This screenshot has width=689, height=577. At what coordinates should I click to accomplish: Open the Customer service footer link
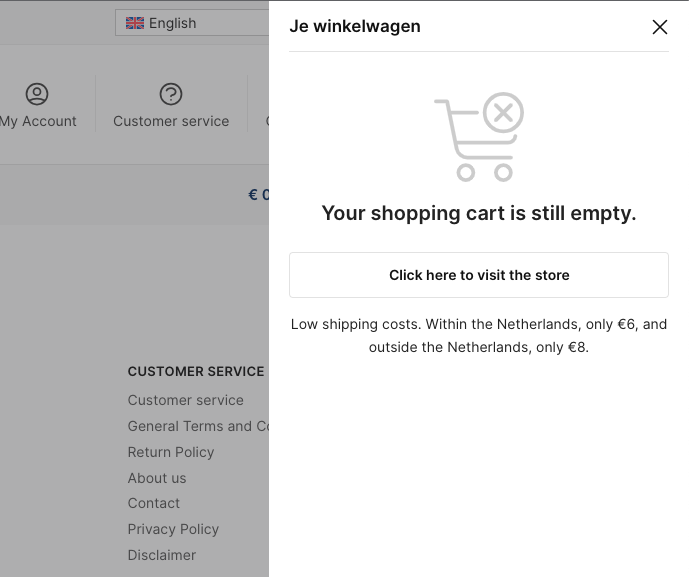coord(185,400)
